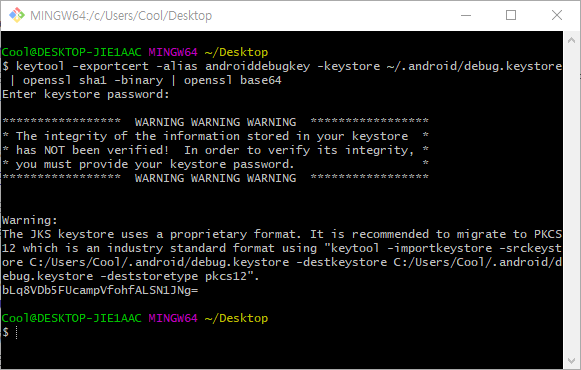Click 'has NOT been verified!' line
Viewport: 581px width, 370px height.
pos(215,150)
